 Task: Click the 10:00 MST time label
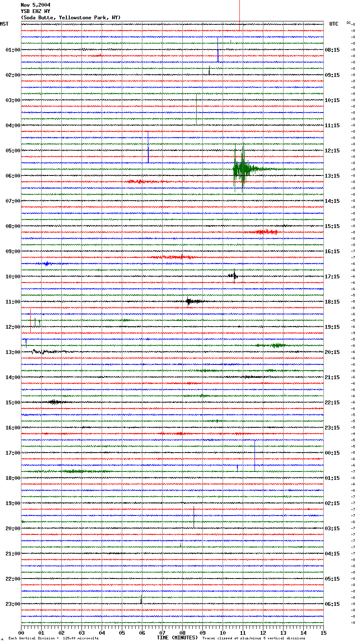coord(13,277)
